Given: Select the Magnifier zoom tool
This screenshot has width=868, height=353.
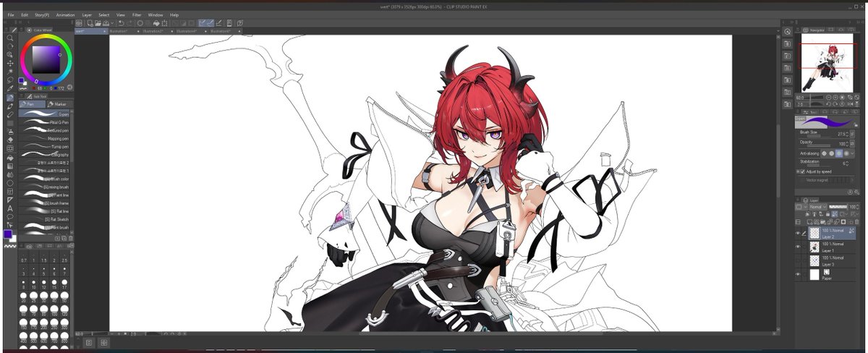Looking at the screenshot, I should [x=10, y=38].
